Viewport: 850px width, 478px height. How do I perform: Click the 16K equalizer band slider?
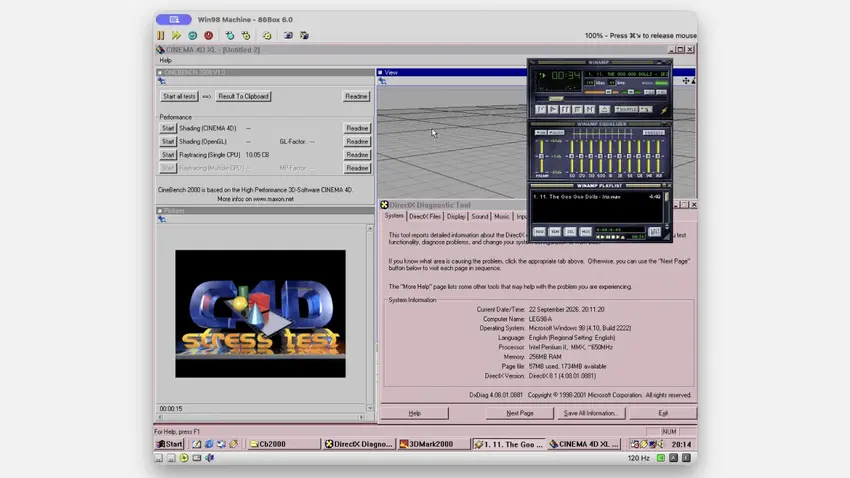[x=658, y=156]
